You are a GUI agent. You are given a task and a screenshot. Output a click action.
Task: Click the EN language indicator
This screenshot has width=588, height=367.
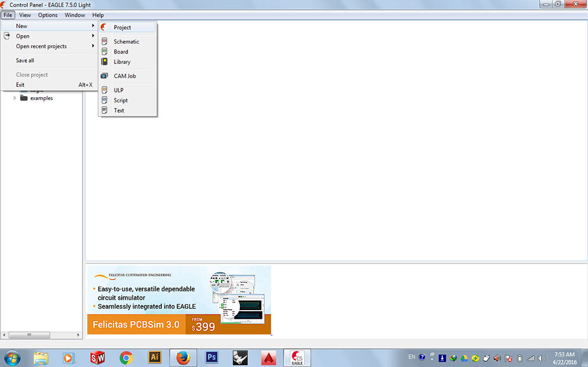click(412, 357)
